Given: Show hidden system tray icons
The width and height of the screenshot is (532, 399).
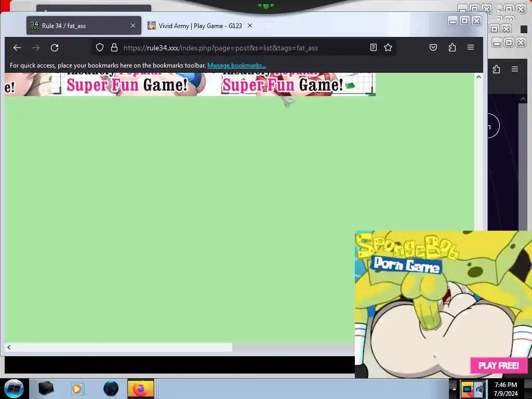Looking at the screenshot, I should (x=454, y=389).
